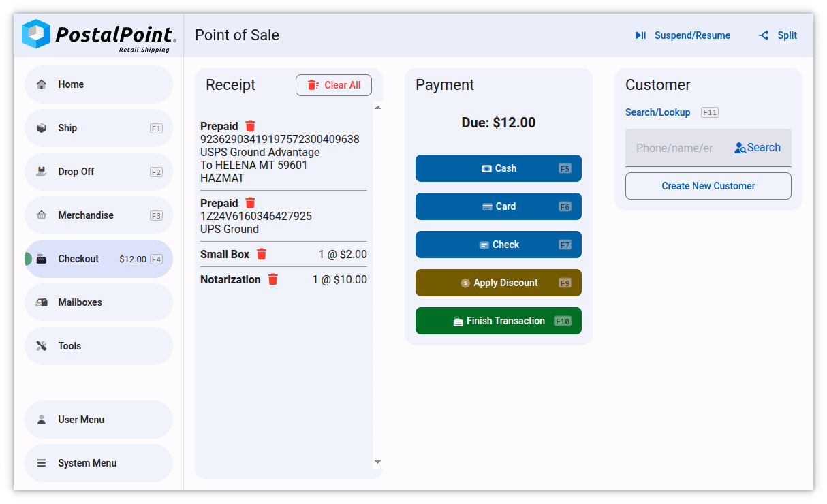
Task: Click the receipt scrollbar down arrow
Action: pyautogui.click(x=377, y=462)
